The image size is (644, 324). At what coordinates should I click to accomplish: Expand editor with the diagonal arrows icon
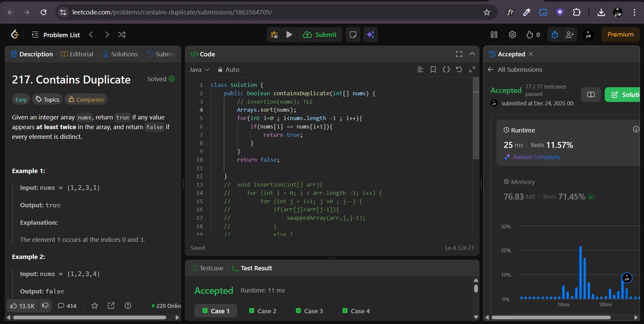point(472,70)
